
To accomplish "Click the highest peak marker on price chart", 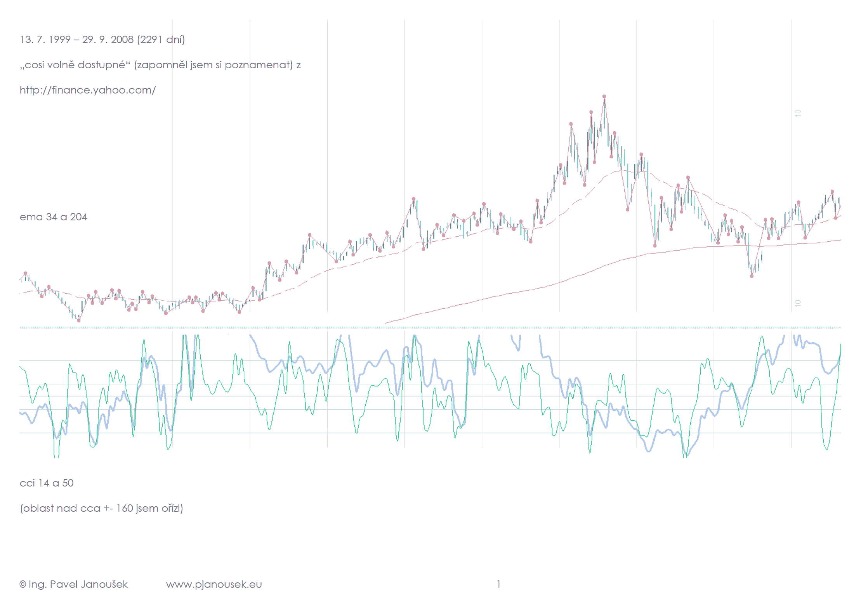I will pos(604,96).
